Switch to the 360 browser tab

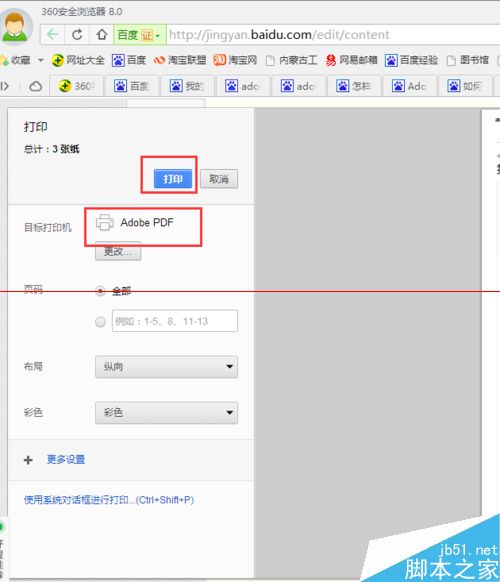tap(77, 86)
